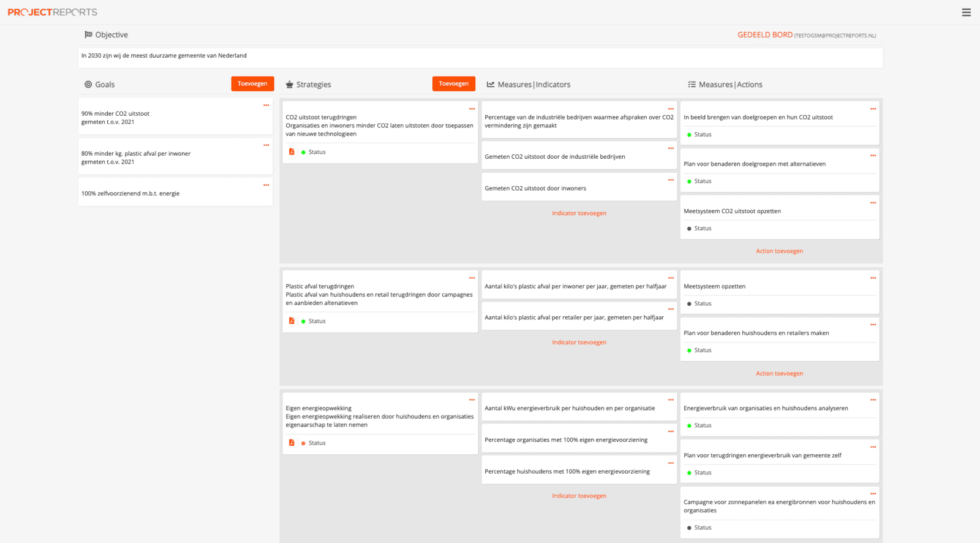Open options for Aantal kWu energieverbruik indicator
The image size is (980, 543).
671,400
